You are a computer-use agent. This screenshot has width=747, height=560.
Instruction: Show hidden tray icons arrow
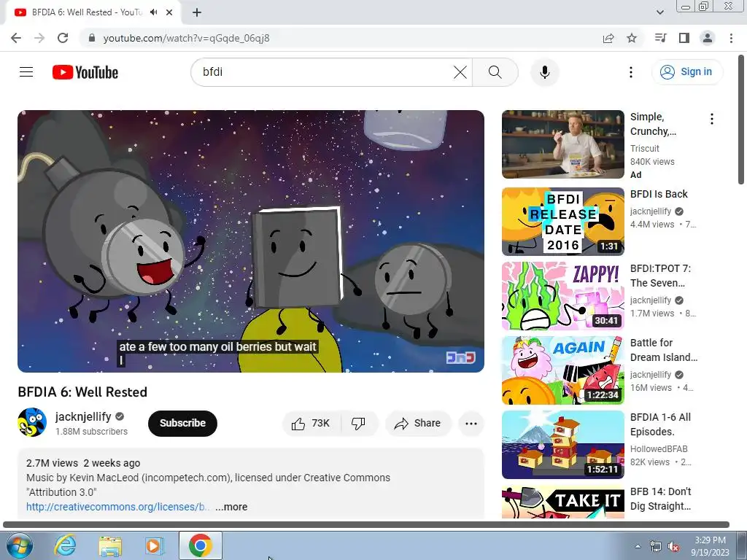tap(638, 546)
